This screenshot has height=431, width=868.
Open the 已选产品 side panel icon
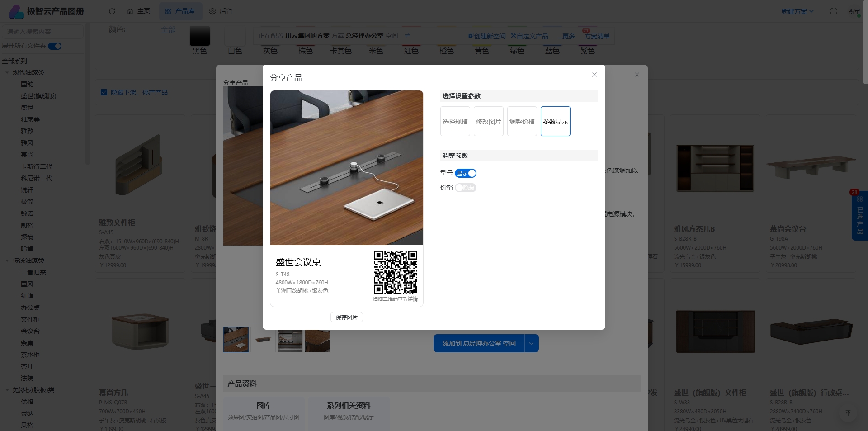point(859,216)
